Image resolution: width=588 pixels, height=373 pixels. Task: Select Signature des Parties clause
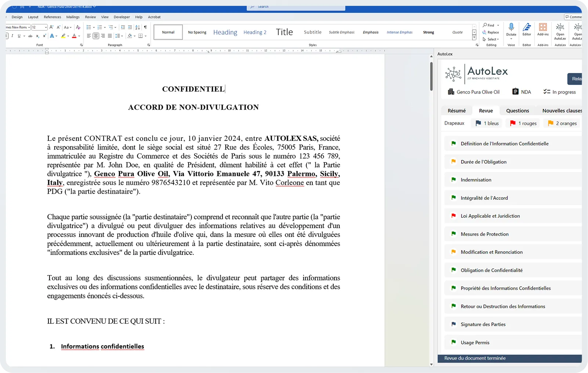(x=513, y=324)
